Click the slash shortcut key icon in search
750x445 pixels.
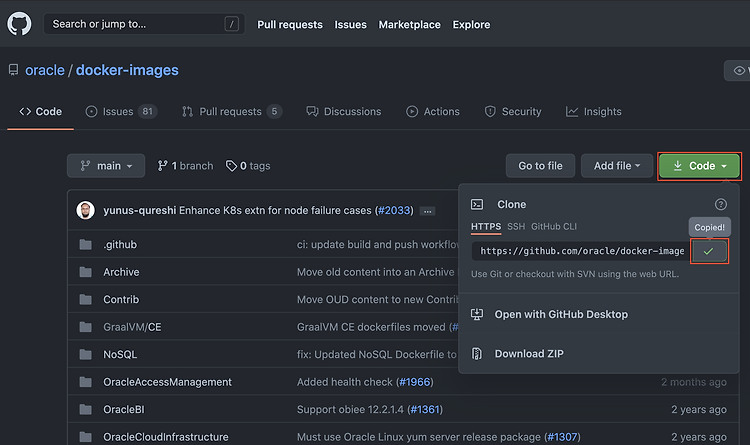(x=232, y=24)
